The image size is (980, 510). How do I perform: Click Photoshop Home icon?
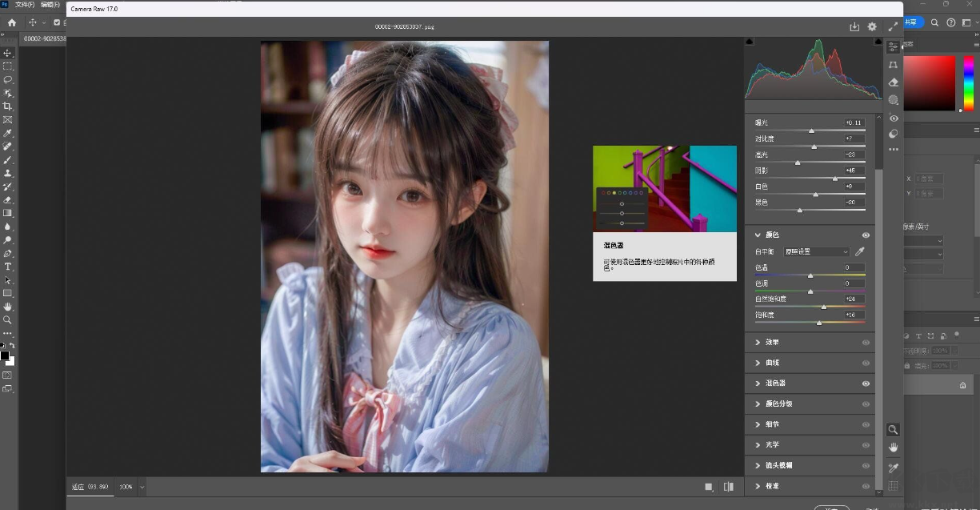11,22
